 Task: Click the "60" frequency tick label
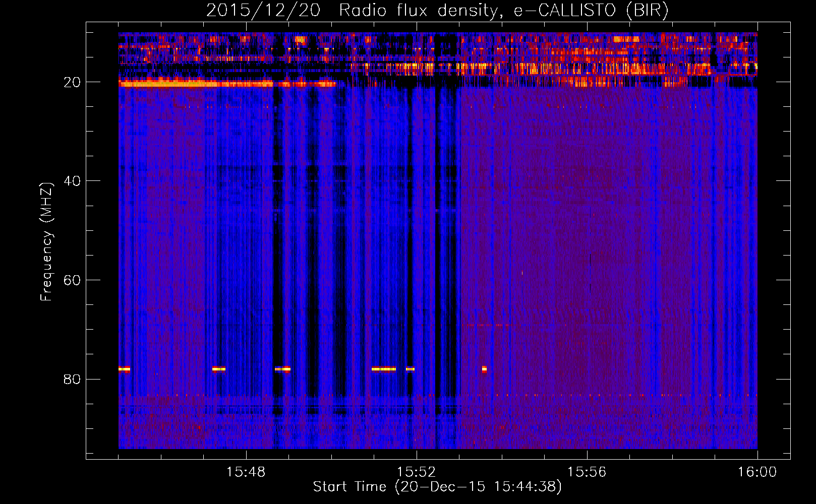click(x=73, y=280)
